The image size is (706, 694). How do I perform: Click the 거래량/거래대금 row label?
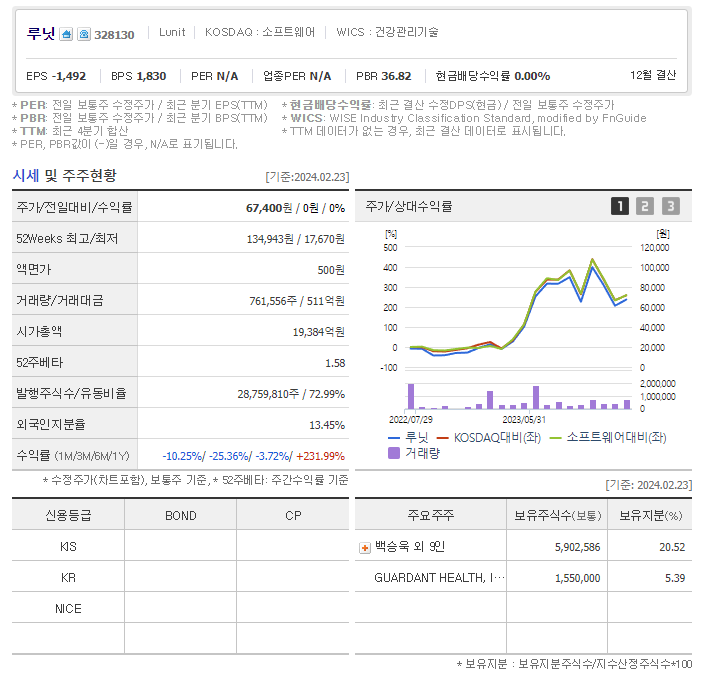click(60, 301)
